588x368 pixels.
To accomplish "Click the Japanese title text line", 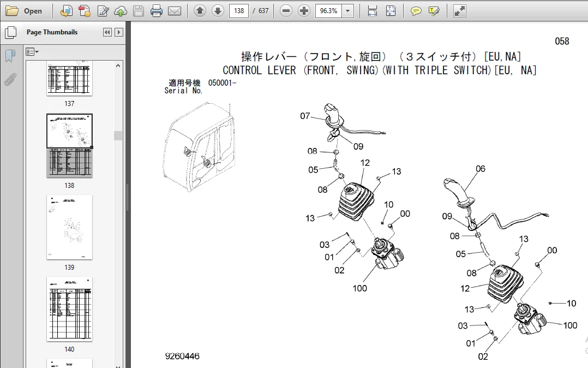I will [x=381, y=57].
